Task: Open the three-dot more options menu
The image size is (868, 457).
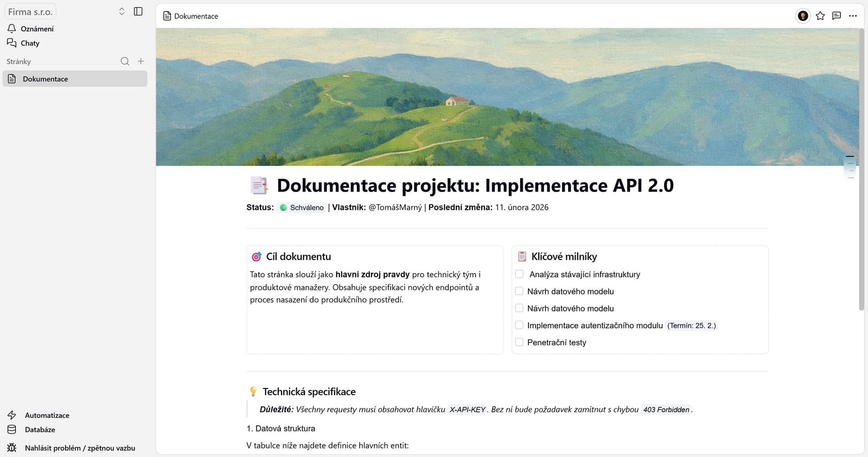Action: 853,16
